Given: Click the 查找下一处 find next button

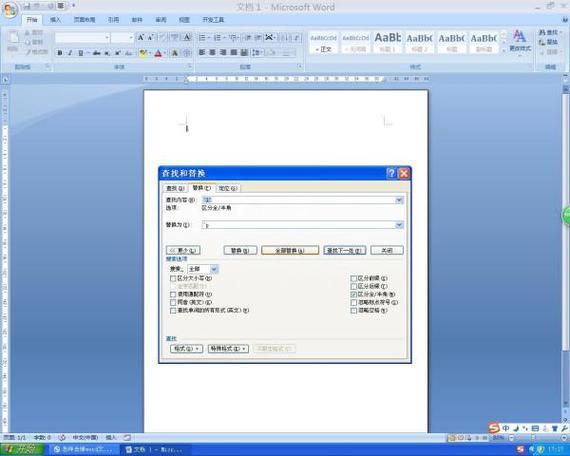Looking at the screenshot, I should (x=345, y=250).
